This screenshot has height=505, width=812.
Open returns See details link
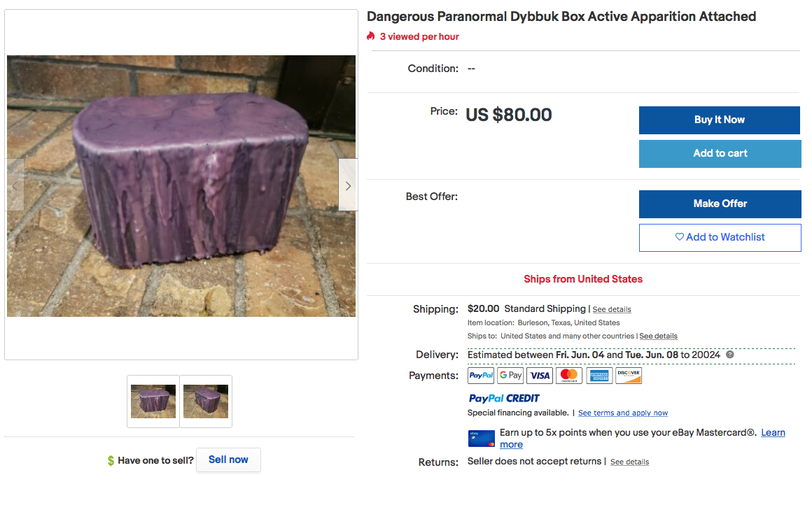[629, 462]
